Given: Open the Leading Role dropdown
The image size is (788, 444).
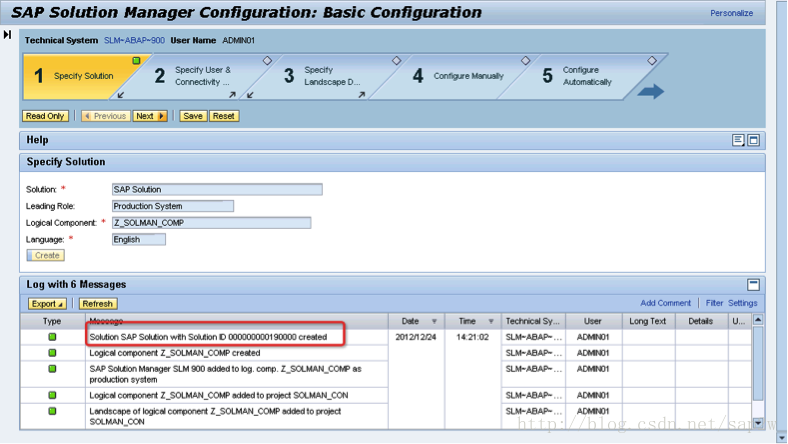Looking at the screenshot, I should point(172,206).
